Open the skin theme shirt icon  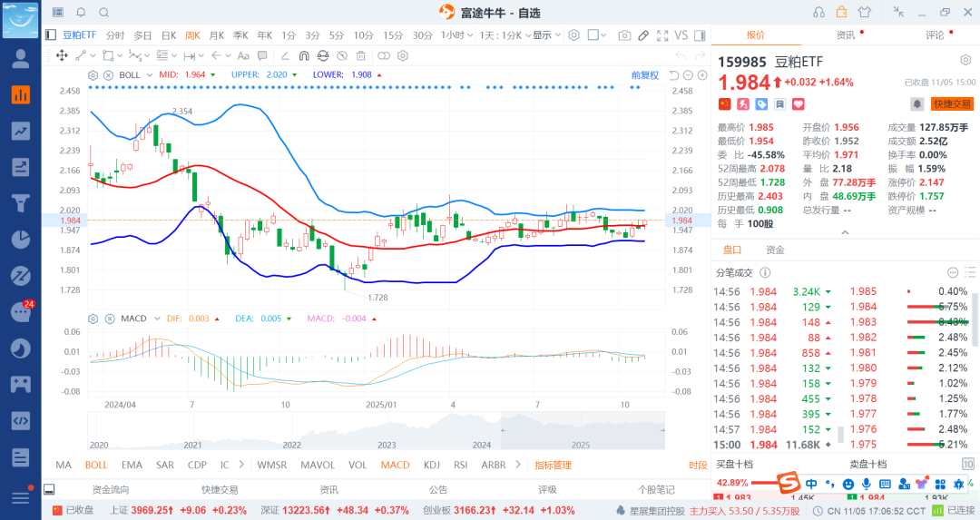(865, 13)
